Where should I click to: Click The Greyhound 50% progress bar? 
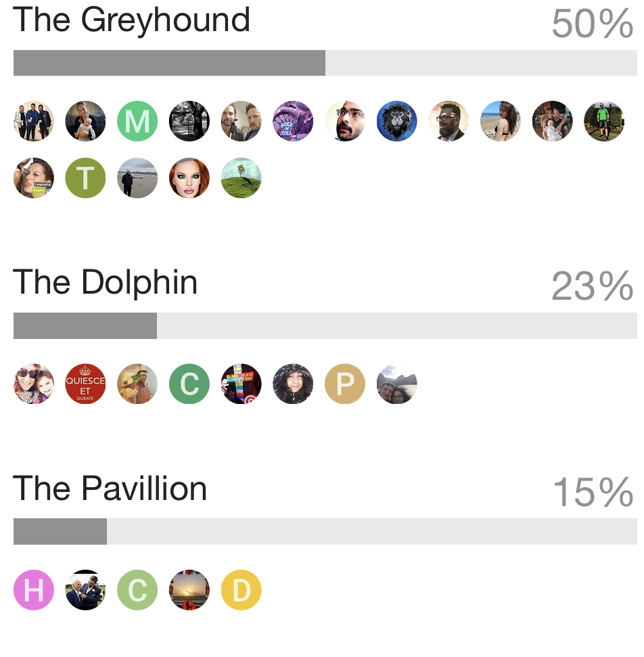click(x=325, y=63)
